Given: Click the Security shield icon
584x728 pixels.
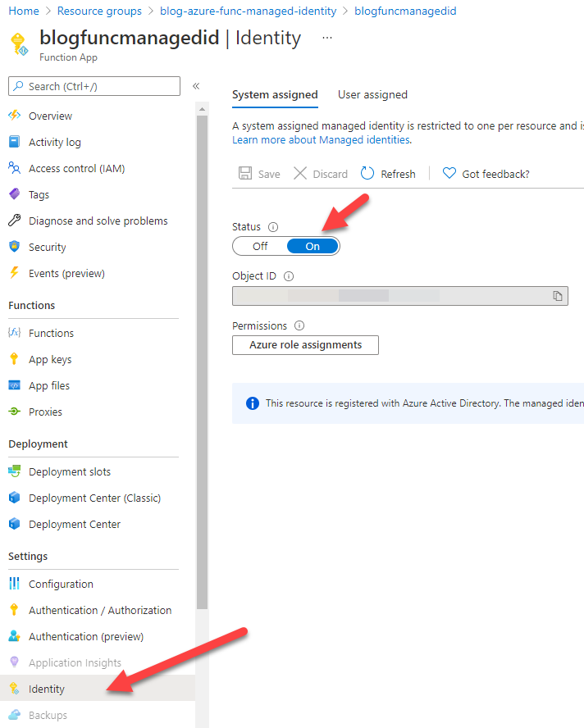Looking at the screenshot, I should [x=15, y=247].
